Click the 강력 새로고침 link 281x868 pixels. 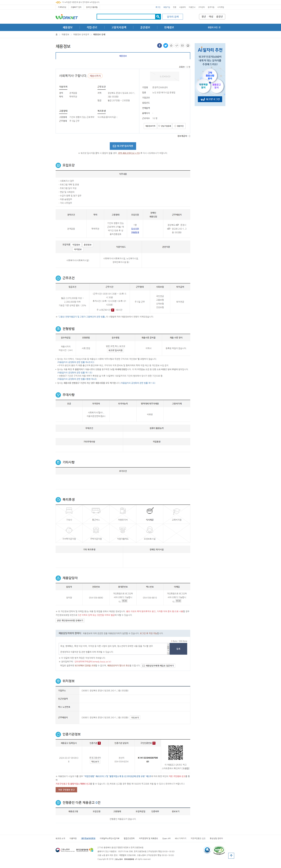(129, 153)
